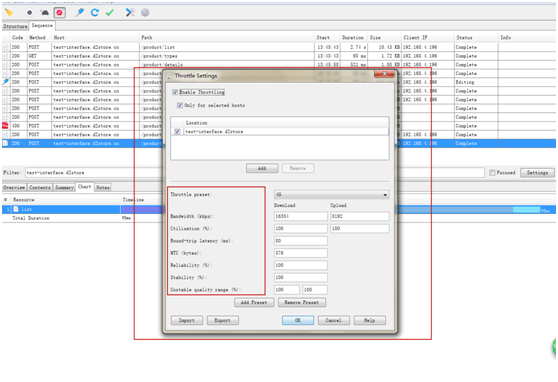Screen dimensions: 558x382
Task: Clear the session with the broom icon
Action: point(9,13)
